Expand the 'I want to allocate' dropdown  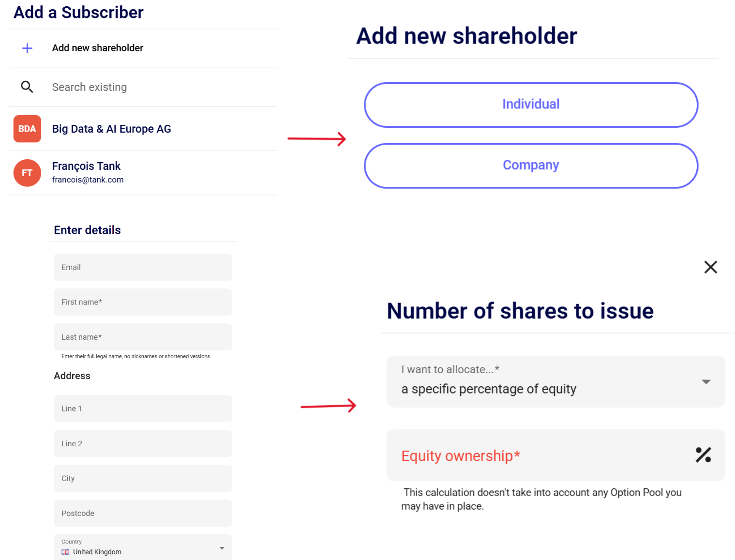click(x=706, y=382)
